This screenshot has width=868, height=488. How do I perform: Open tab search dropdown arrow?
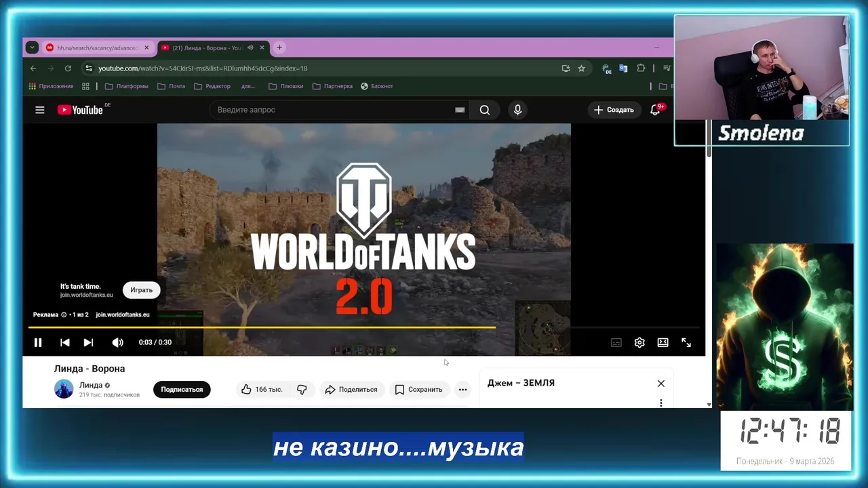point(32,48)
